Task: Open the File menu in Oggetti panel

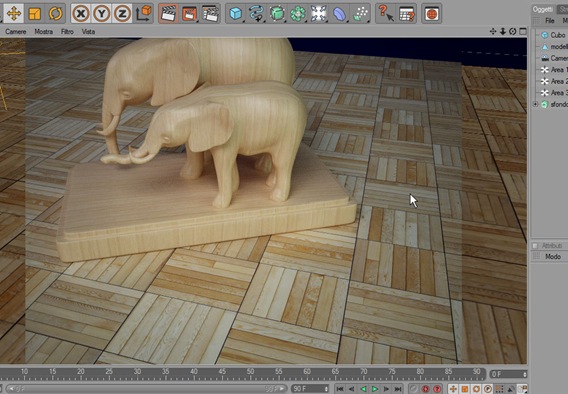Action: (x=550, y=21)
